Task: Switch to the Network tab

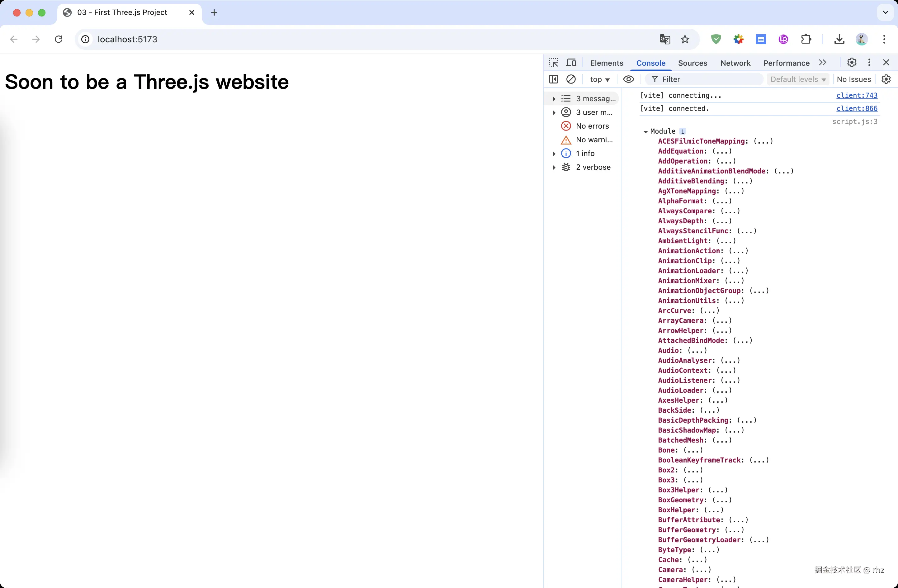Action: [x=735, y=63]
